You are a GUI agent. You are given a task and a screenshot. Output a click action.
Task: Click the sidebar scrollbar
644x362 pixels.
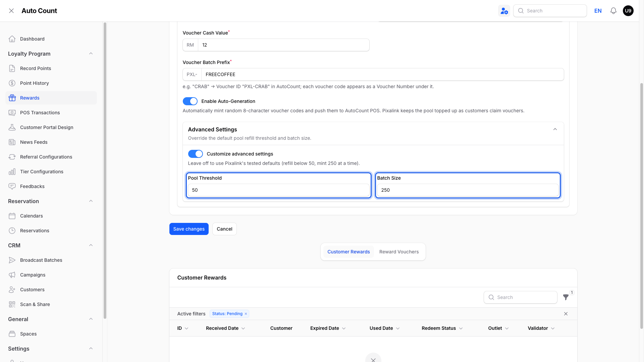105,170
